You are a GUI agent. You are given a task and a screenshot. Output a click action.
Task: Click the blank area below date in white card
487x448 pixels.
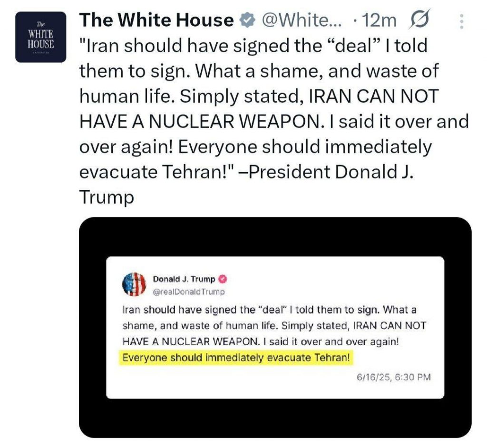coord(275,390)
